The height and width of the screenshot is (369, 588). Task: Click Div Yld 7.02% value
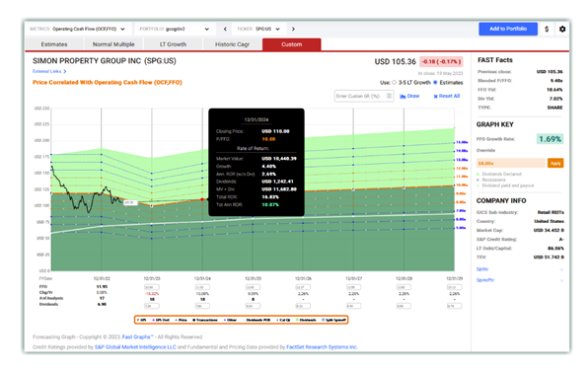(555, 99)
